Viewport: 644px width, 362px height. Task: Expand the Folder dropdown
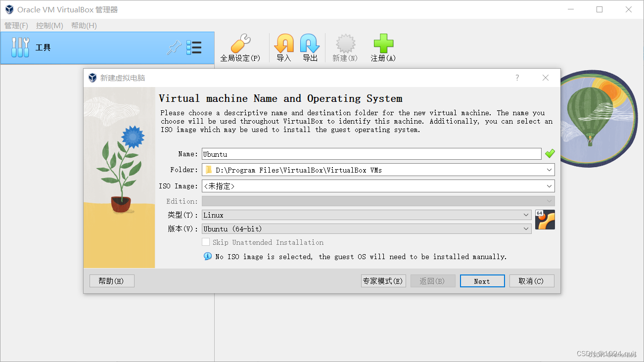click(550, 170)
